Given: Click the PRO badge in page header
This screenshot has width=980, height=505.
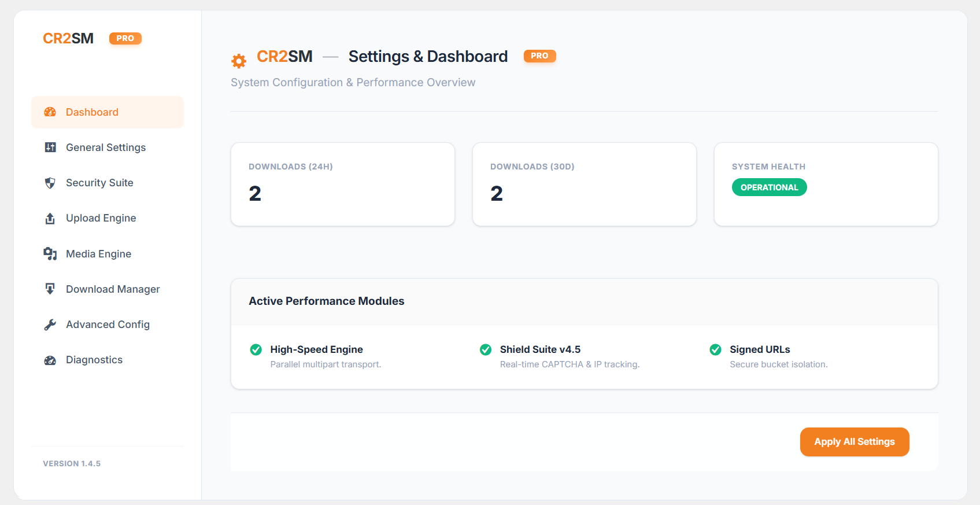Looking at the screenshot, I should [x=540, y=56].
